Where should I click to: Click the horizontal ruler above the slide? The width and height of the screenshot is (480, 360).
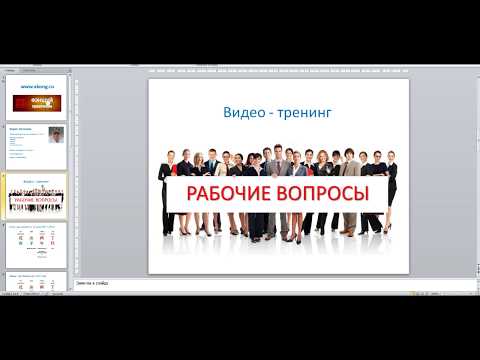(279, 71)
